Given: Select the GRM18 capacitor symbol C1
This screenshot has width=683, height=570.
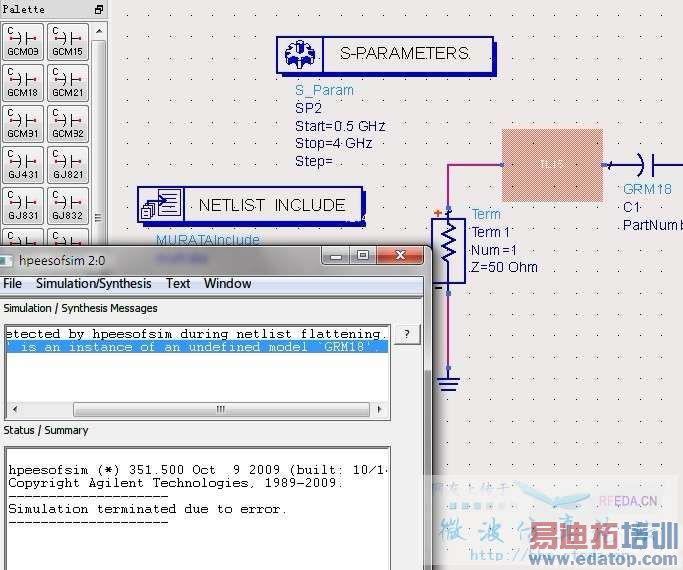Looking at the screenshot, I should 647,165.
